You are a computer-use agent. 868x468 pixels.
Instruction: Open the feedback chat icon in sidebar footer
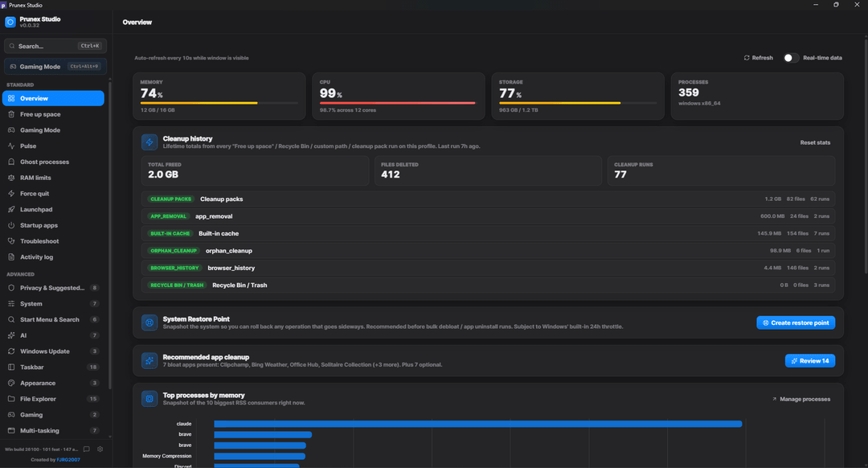point(86,450)
